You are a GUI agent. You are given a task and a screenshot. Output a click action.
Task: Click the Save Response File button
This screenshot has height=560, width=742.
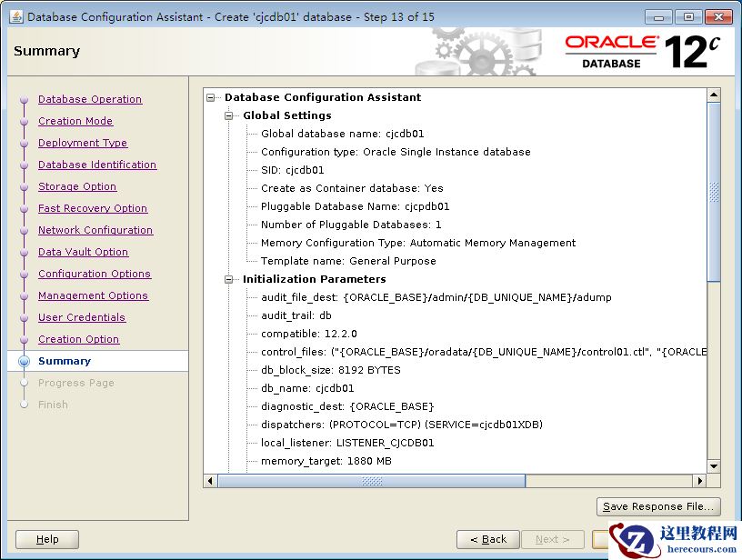(x=658, y=506)
